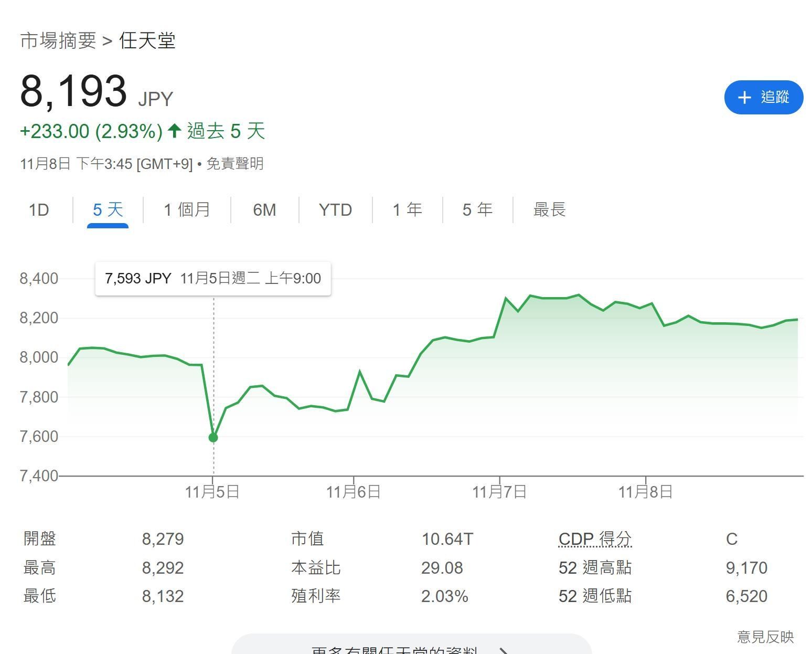Click the 市場摘要 breadcrumb link
Screen dimensions: 812x654
pyautogui.click(x=58, y=40)
